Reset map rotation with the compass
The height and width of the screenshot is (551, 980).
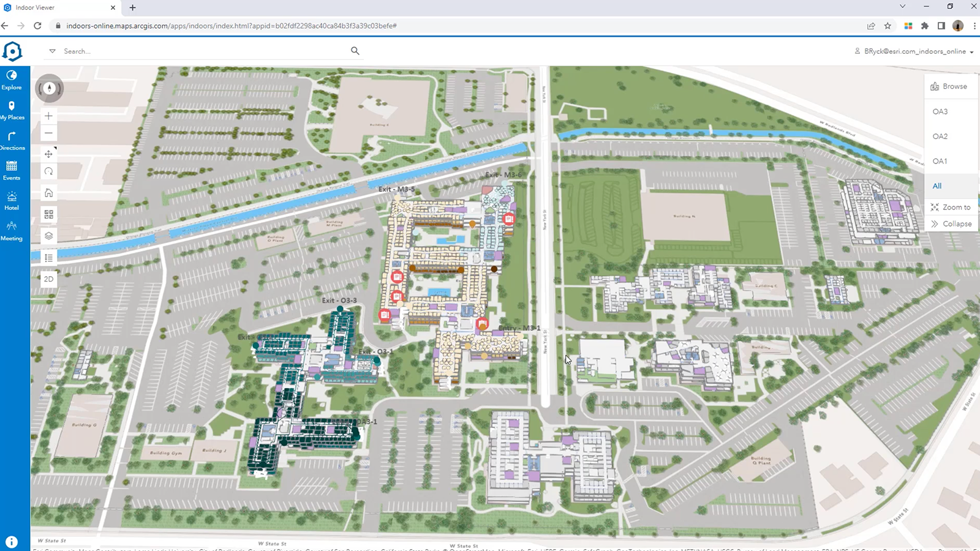(x=48, y=88)
